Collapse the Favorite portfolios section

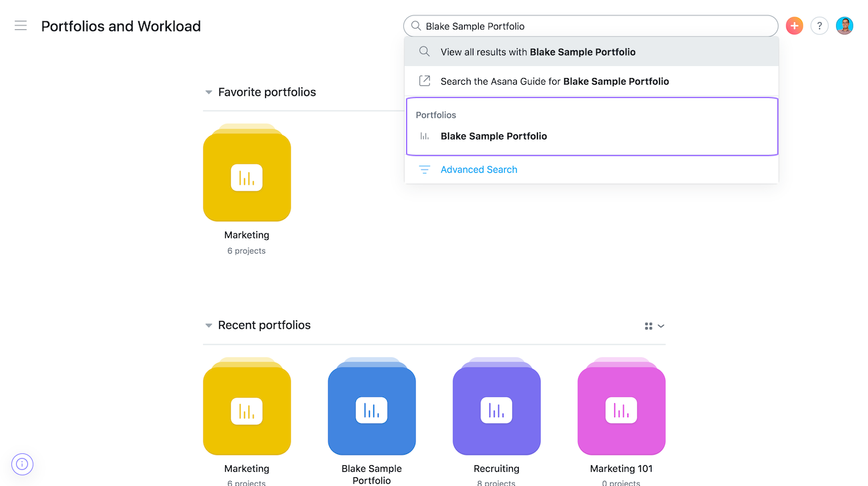(x=208, y=92)
